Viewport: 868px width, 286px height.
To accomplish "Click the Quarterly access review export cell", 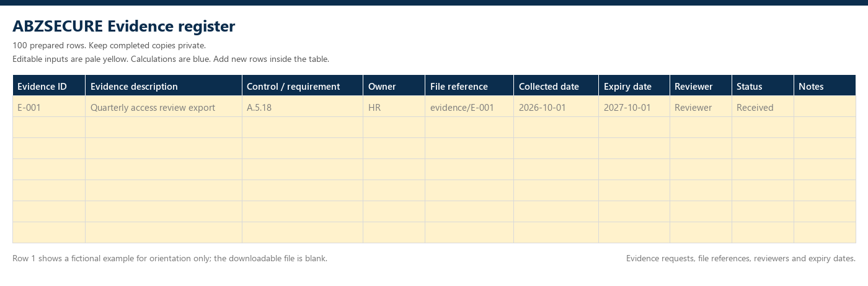I will coord(164,106).
